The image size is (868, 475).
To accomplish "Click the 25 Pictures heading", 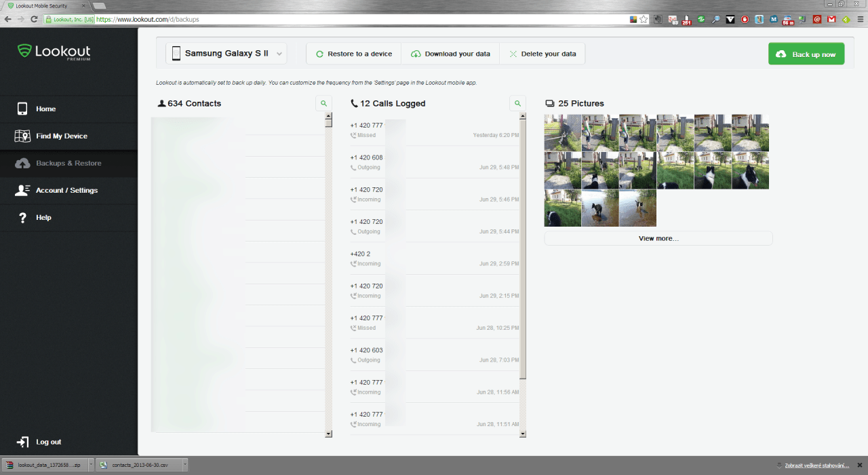I will pyautogui.click(x=574, y=103).
